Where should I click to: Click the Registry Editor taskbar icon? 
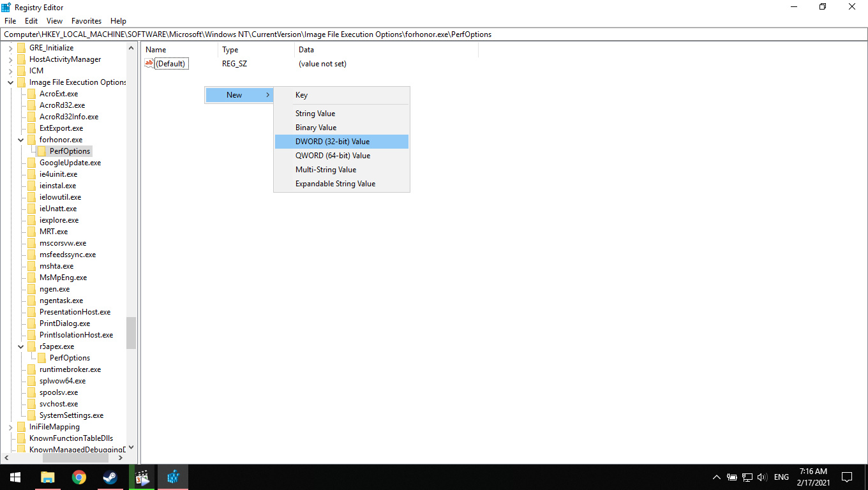[x=173, y=477]
